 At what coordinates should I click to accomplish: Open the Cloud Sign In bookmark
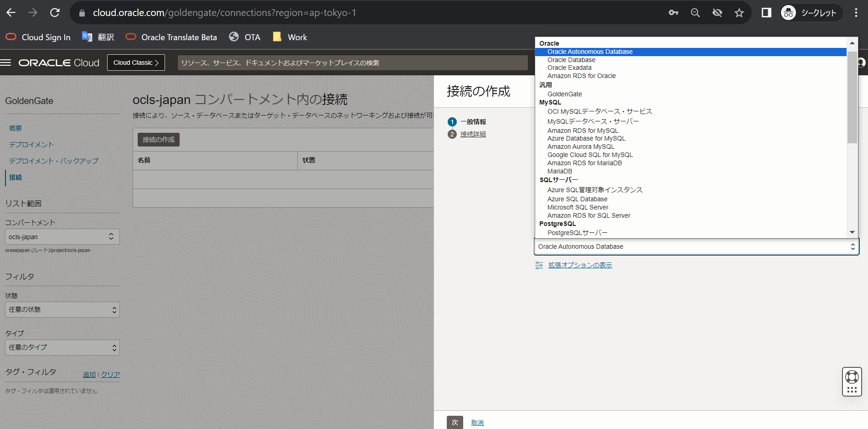(38, 37)
